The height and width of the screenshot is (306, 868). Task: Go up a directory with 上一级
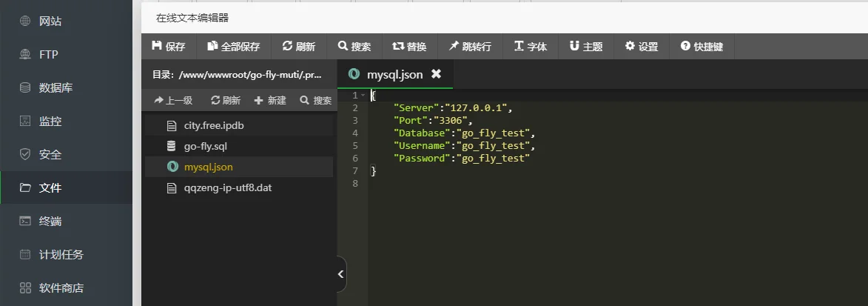pos(173,100)
